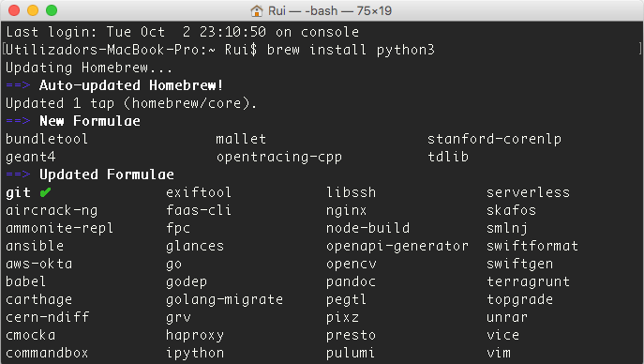Click the 'cmocka' formula name
Viewport: 644px width, 364px height.
(x=30, y=335)
